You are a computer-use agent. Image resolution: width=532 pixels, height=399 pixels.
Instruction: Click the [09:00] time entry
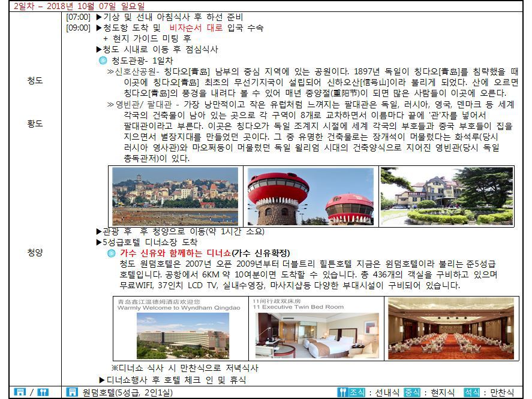point(78,28)
